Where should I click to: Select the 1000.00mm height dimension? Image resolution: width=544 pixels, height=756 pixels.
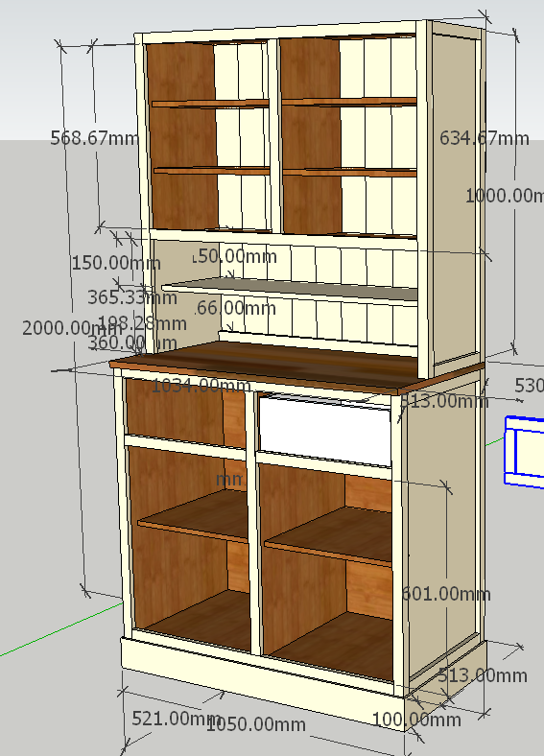click(x=505, y=196)
